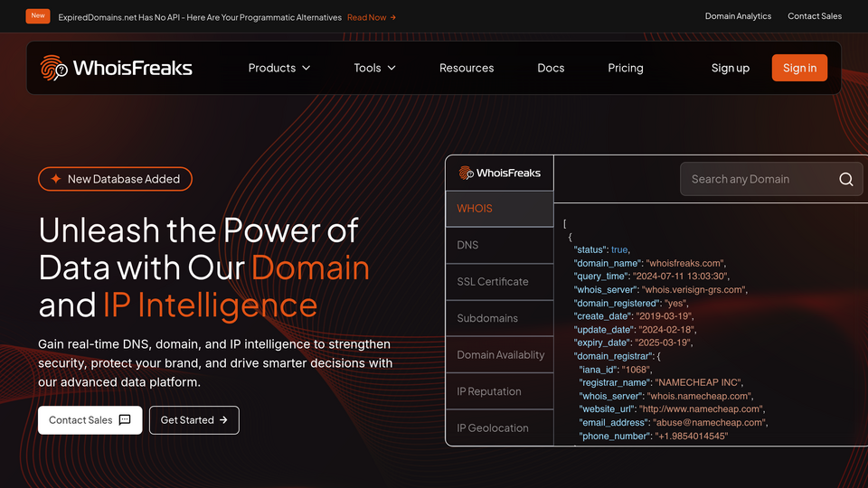Click the orange Sign in button
This screenshot has height=488, width=868.
coord(799,68)
